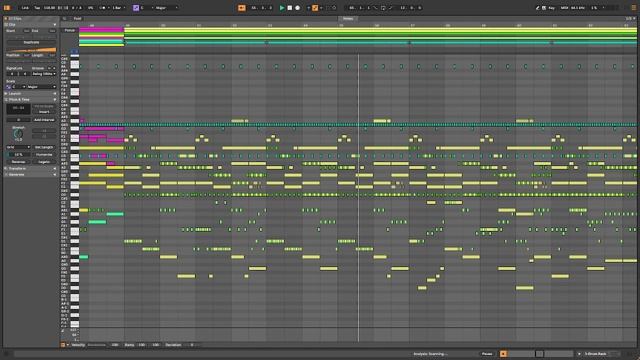The height and width of the screenshot is (360, 640).
Task: Toggle the orange velocity lane icon at bottom-left
Action: (x=63, y=345)
